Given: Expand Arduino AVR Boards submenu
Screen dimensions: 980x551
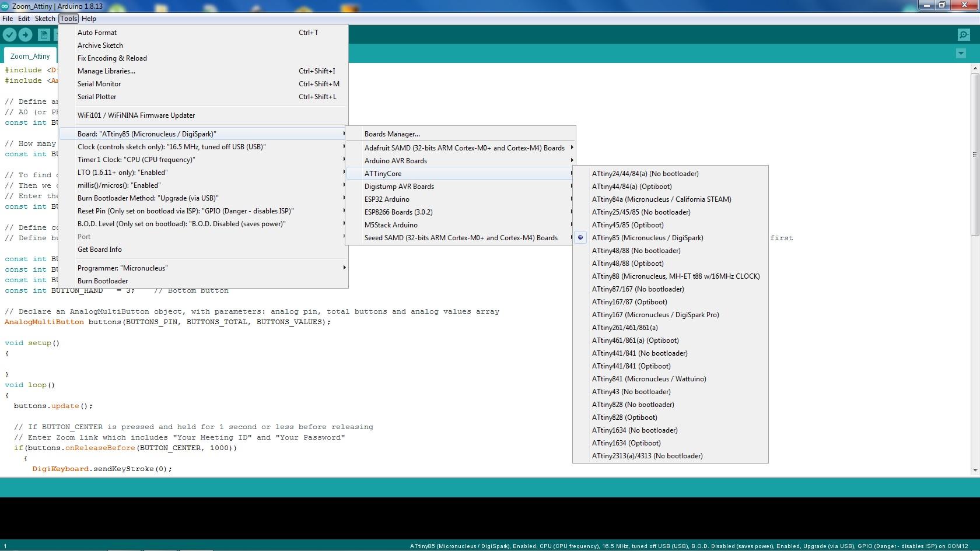Looking at the screenshot, I should point(461,161).
